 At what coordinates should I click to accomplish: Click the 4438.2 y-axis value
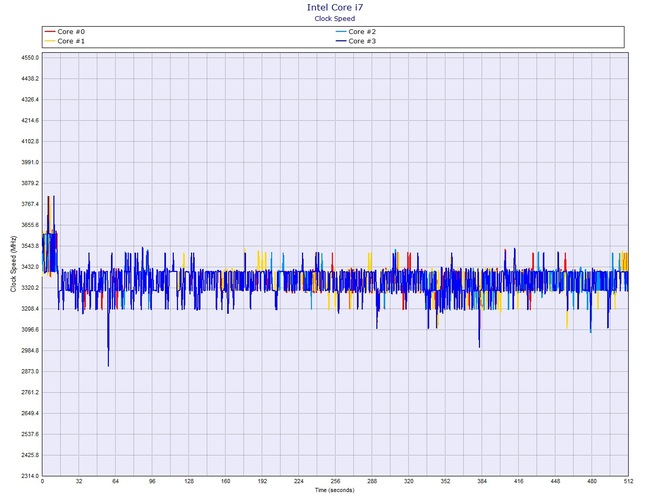[x=30, y=79]
